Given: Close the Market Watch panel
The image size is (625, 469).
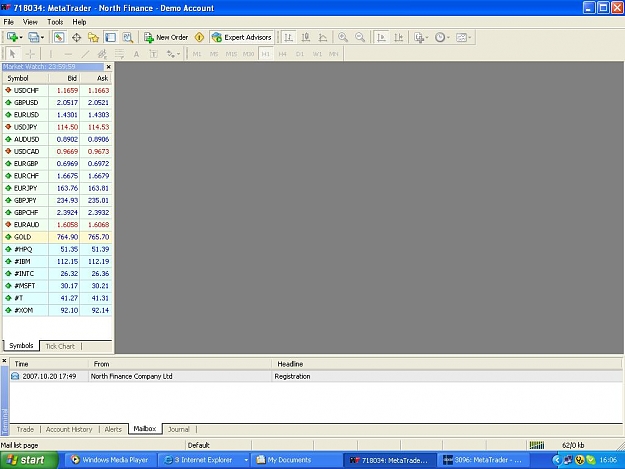Looking at the screenshot, I should (x=108, y=67).
